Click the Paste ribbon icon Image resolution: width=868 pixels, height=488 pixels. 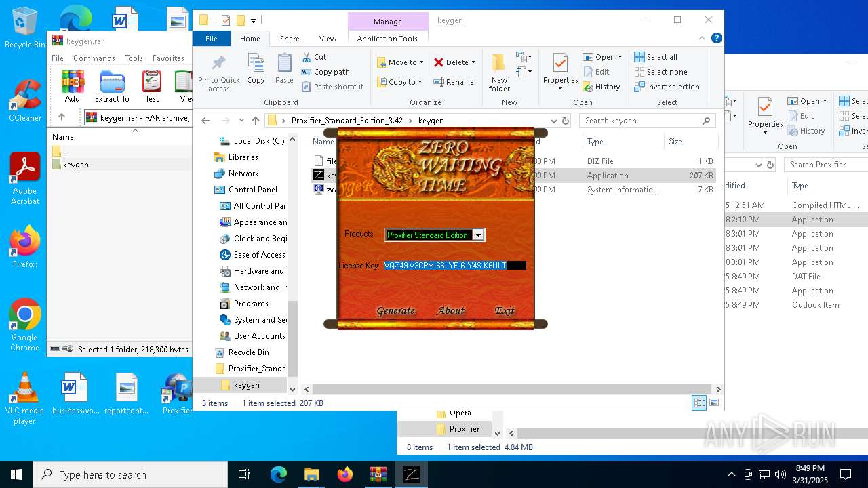tap(284, 69)
